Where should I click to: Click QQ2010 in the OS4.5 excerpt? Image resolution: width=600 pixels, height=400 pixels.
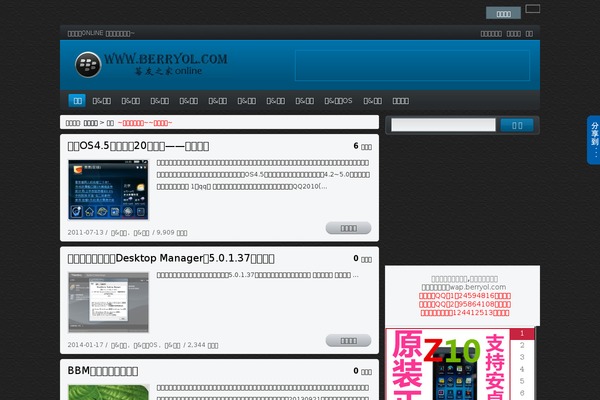click(305, 186)
